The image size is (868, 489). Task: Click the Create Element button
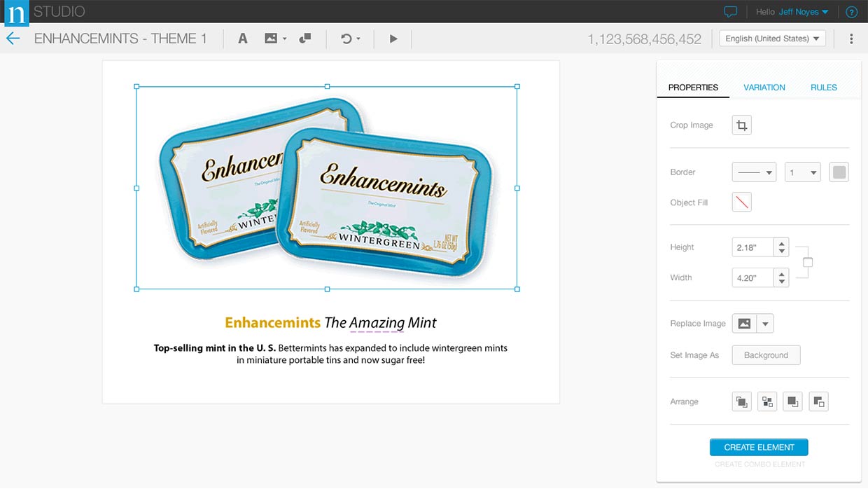click(759, 447)
